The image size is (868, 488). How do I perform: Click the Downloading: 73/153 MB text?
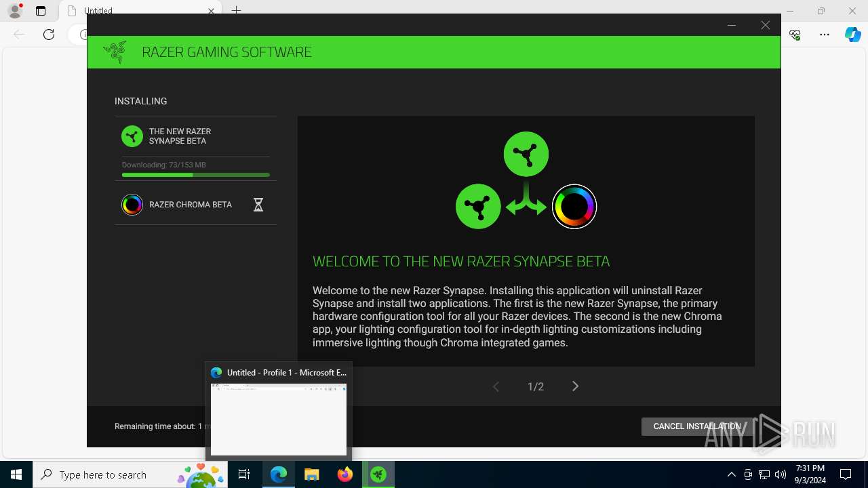(x=164, y=165)
